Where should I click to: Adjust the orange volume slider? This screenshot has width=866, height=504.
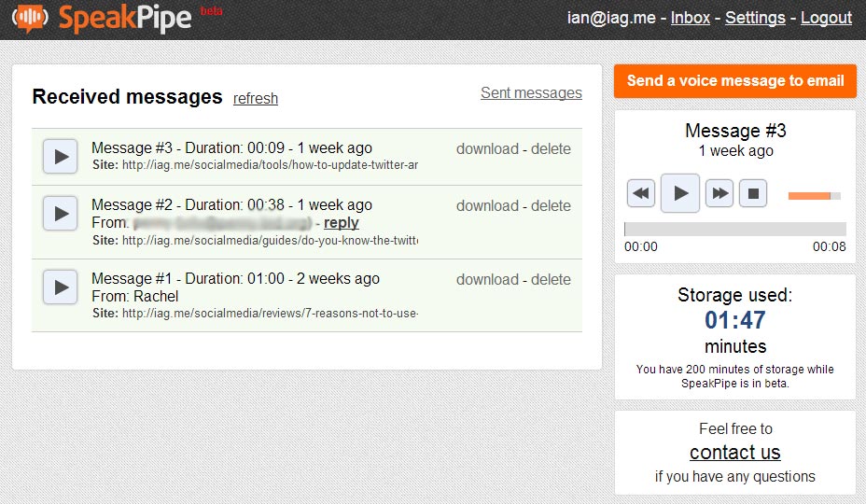pos(814,196)
